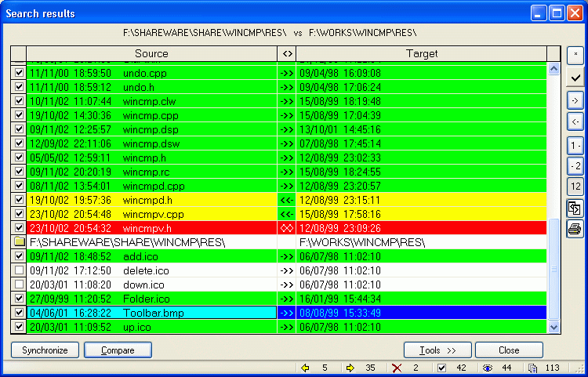Select the wincmp.dsw file name
Viewport: 588px width, 377px height.
click(151, 144)
